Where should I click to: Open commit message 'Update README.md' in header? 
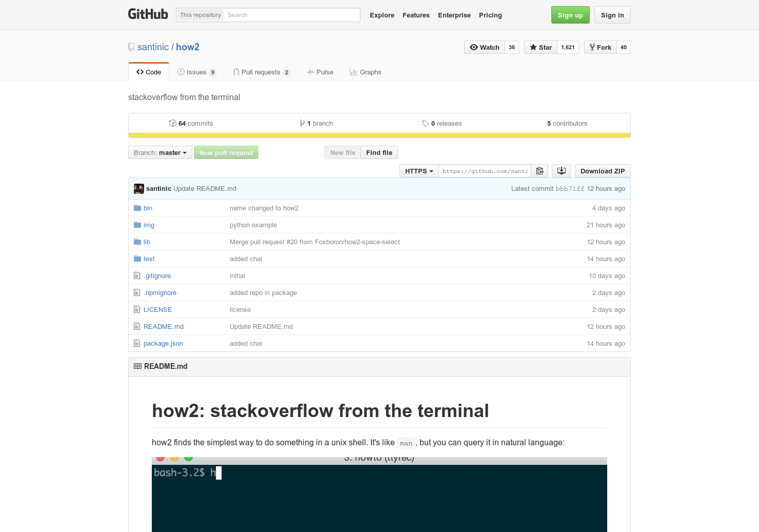coord(205,189)
